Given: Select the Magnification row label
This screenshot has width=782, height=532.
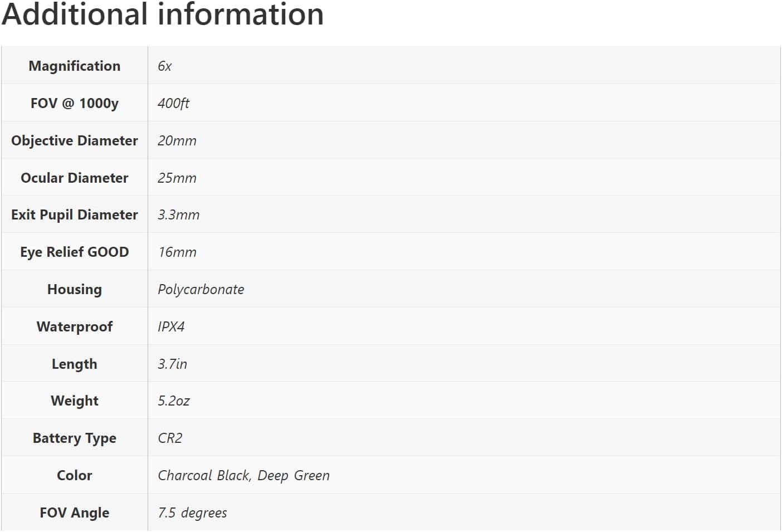Looking at the screenshot, I should pos(75,66).
